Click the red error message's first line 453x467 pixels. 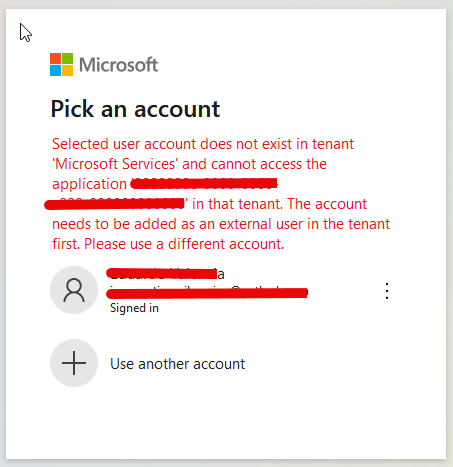coord(203,144)
